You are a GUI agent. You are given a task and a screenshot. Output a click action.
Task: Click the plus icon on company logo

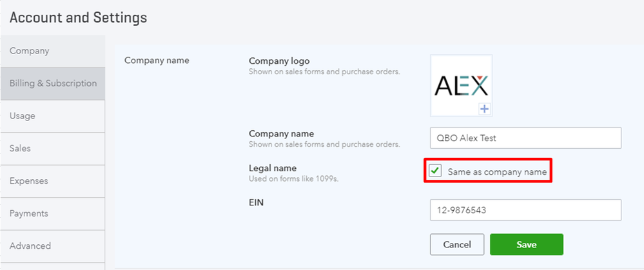pyautogui.click(x=485, y=109)
